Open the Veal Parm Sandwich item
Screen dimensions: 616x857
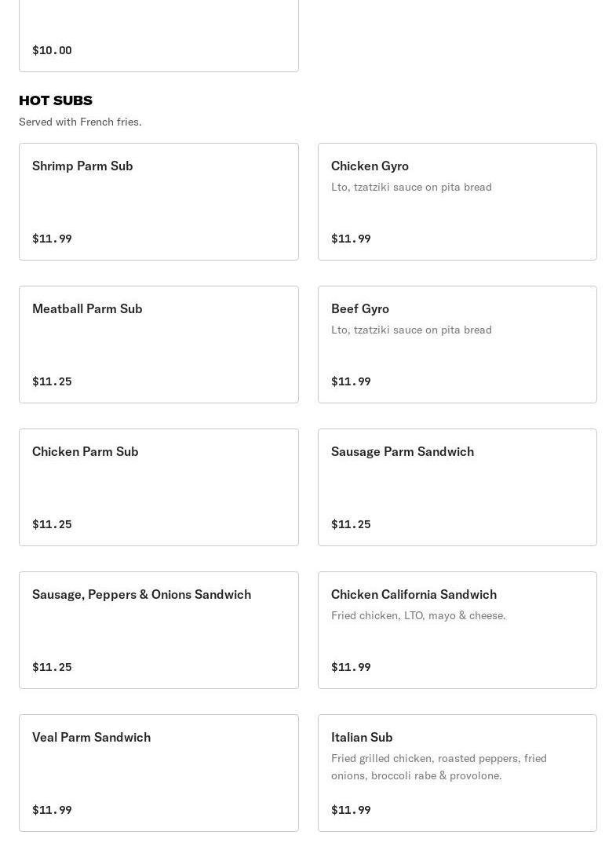click(x=159, y=773)
